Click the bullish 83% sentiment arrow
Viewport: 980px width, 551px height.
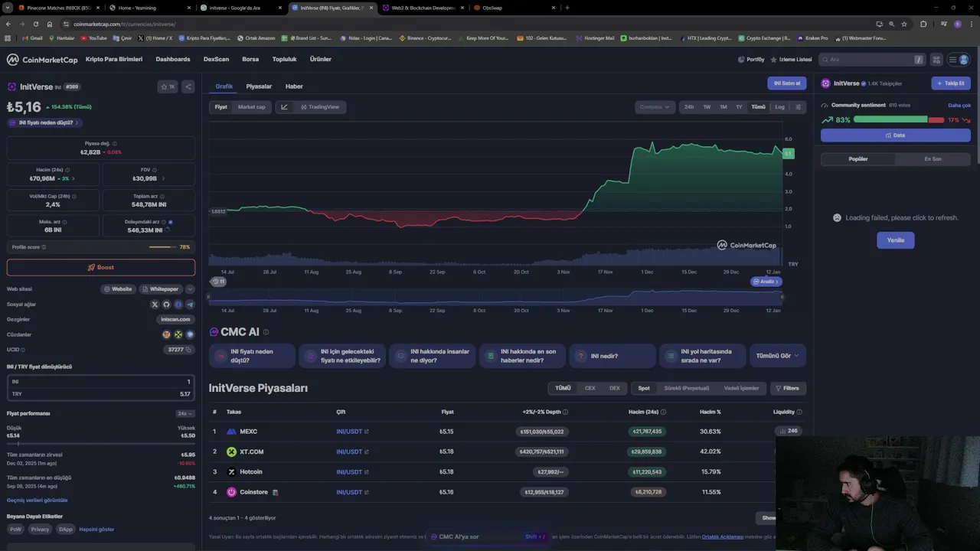click(x=827, y=120)
